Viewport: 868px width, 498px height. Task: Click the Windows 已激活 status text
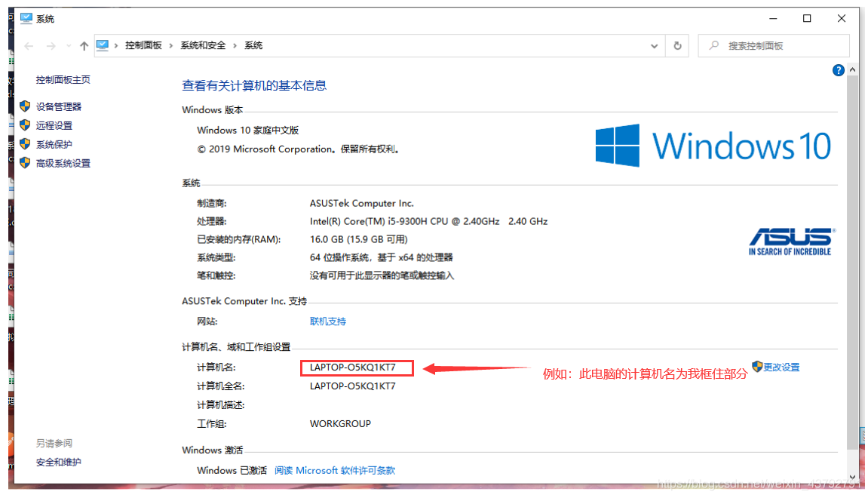tap(232, 470)
